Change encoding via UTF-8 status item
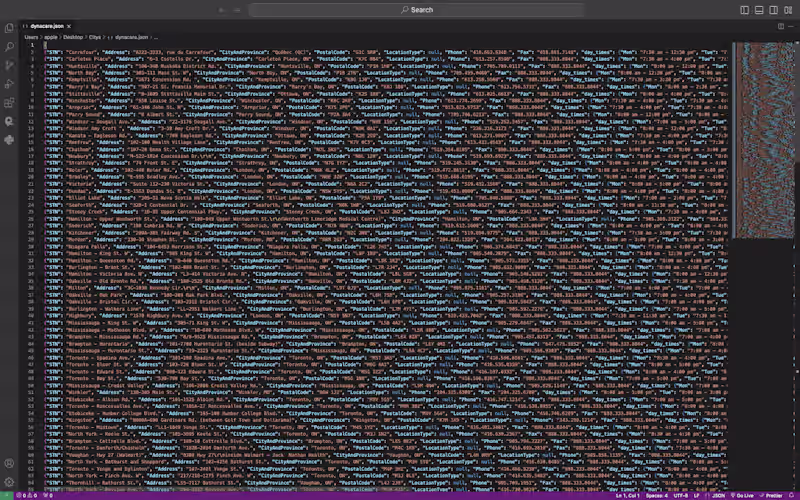 [x=681, y=495]
